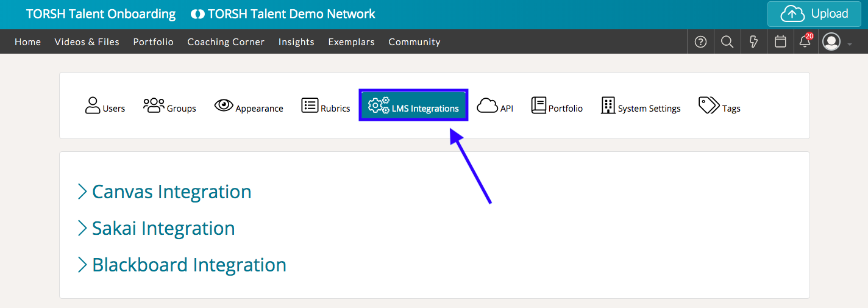Open the user profile avatar menu
Screen dimensions: 868x308
(x=831, y=42)
